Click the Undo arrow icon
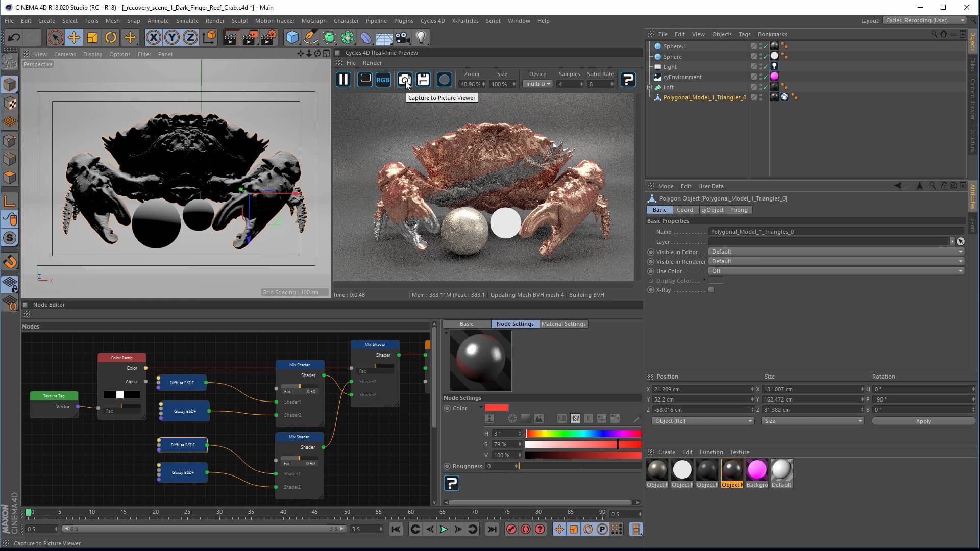The height and width of the screenshot is (551, 980). click(14, 37)
